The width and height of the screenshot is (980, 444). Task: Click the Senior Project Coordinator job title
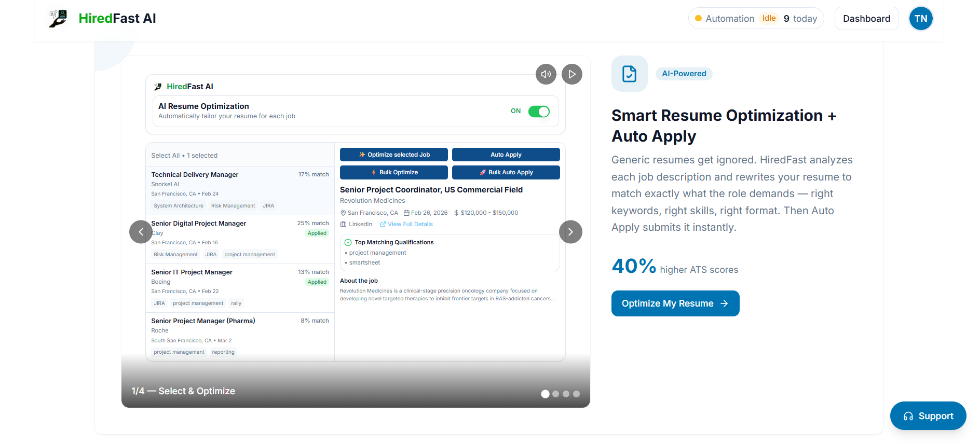click(431, 190)
